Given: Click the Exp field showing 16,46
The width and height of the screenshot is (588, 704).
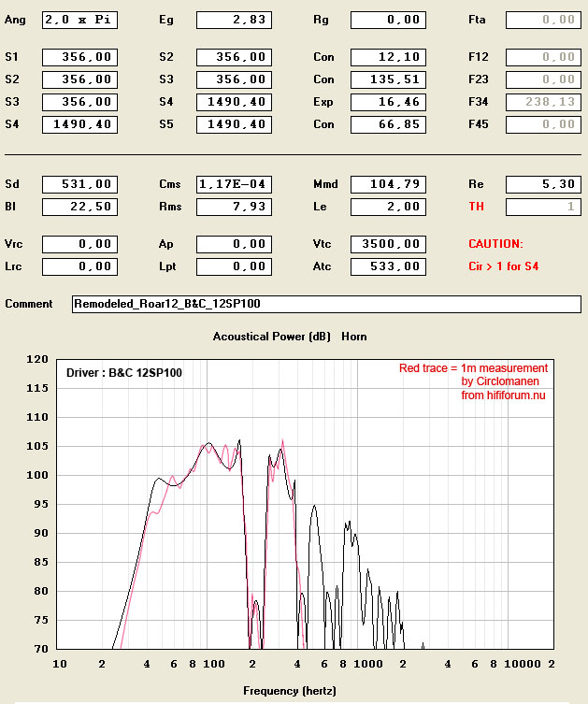Looking at the screenshot, I should 388,102.
